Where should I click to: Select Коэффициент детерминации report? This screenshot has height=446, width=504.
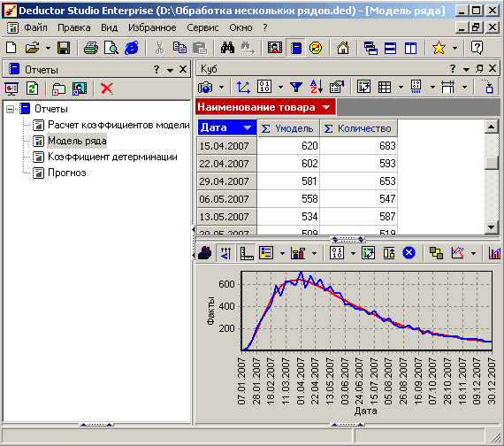[x=112, y=157]
